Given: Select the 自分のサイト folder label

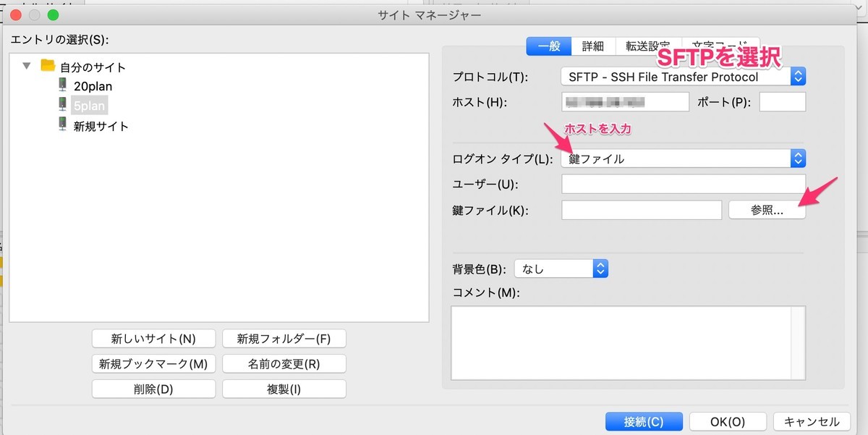Looking at the screenshot, I should click(93, 67).
